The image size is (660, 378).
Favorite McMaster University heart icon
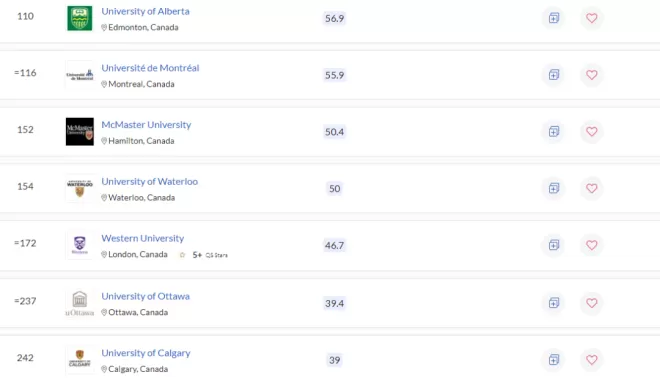pos(591,132)
